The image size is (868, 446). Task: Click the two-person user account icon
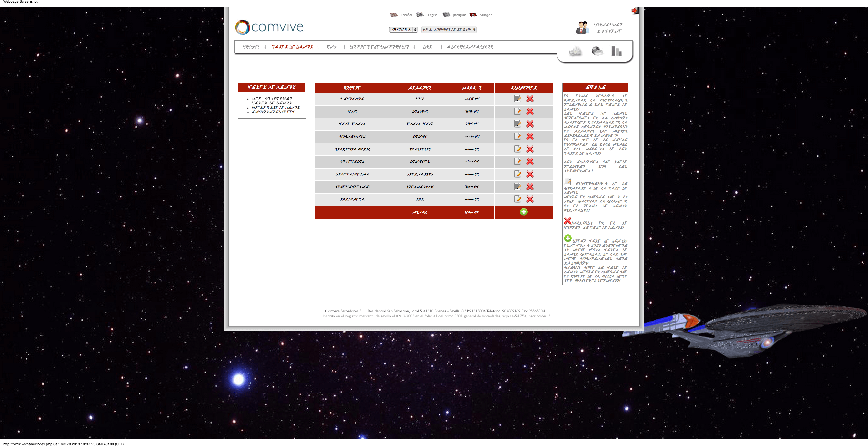coord(582,27)
